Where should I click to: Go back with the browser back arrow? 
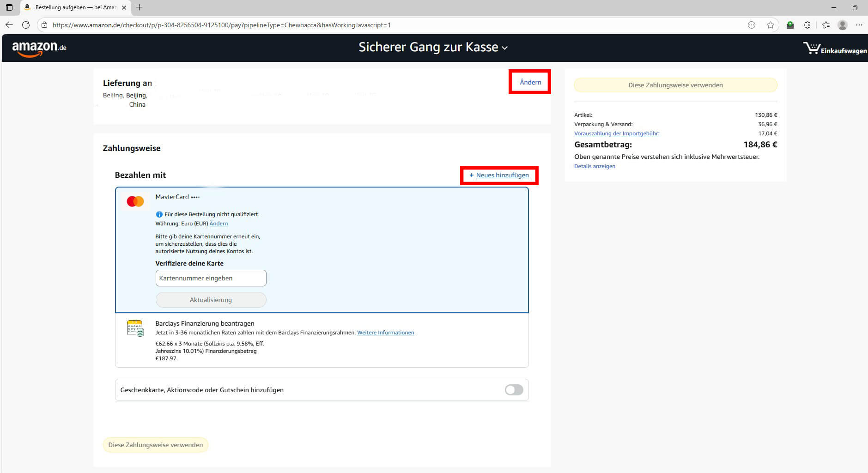[x=9, y=25]
